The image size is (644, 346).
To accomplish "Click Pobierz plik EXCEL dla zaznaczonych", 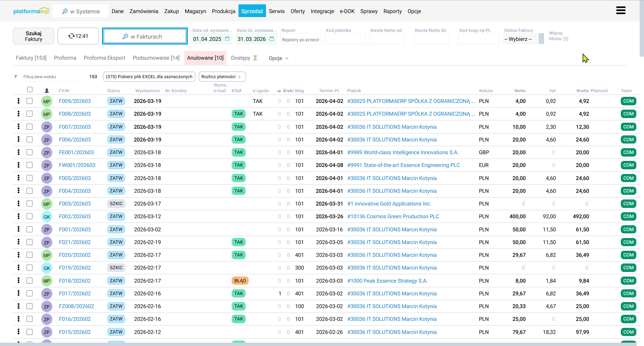I will [x=149, y=77].
